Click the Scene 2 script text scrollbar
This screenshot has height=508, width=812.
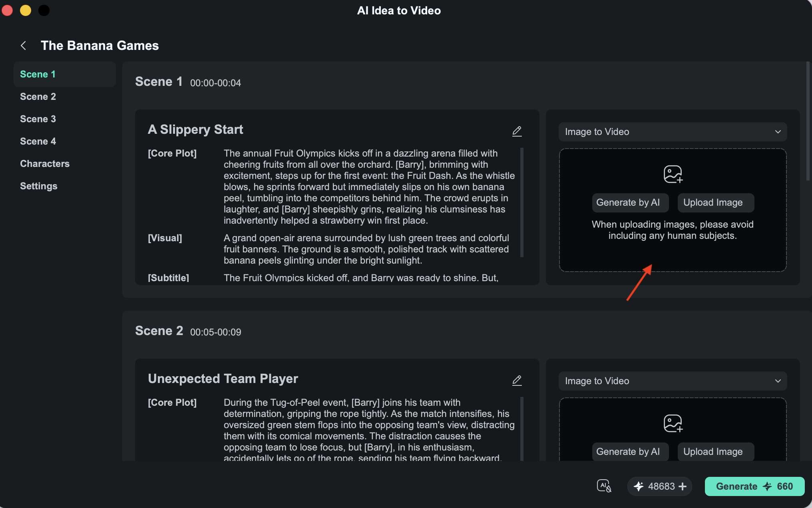[x=522, y=429]
